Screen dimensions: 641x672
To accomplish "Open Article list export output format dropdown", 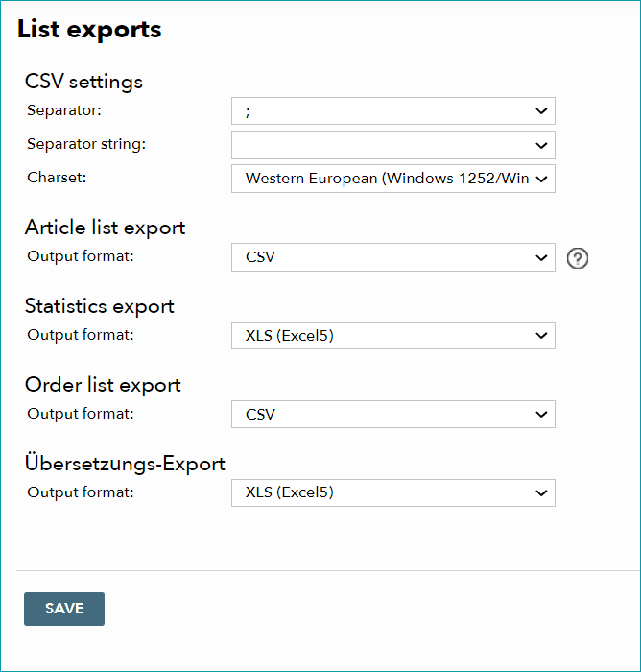I will point(393,257).
